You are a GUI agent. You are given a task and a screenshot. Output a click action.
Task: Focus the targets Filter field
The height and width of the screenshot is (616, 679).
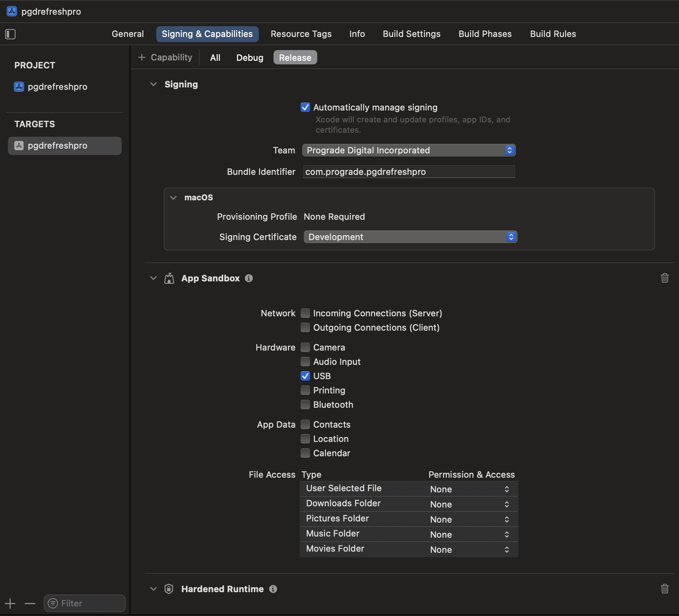click(85, 603)
